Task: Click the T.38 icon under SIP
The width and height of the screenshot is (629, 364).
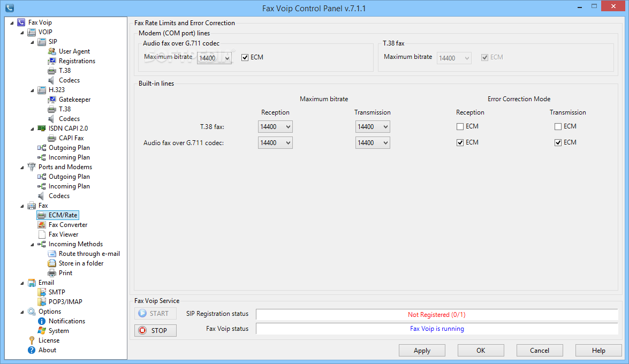Action: (x=52, y=71)
